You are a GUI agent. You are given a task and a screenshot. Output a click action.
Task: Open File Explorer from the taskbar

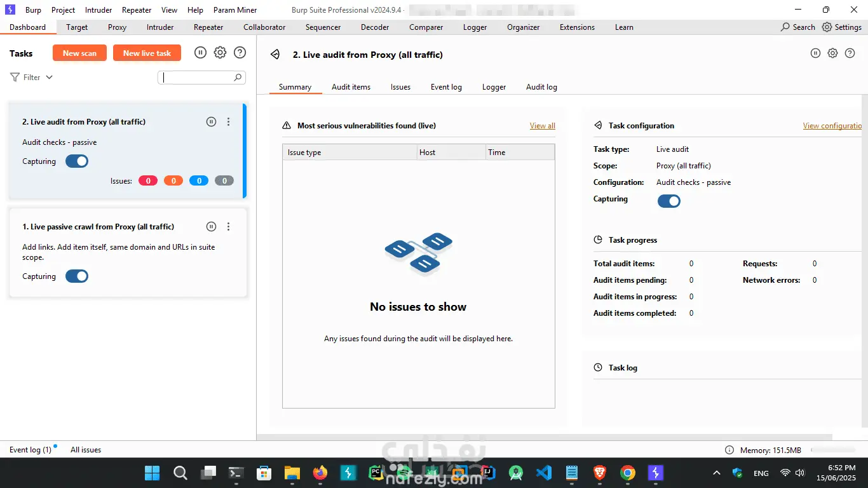point(292,473)
